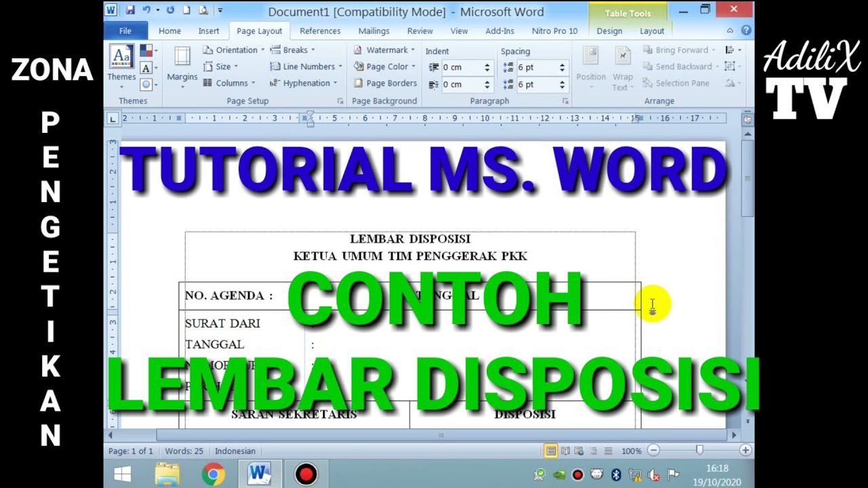Open the File tab

click(125, 30)
